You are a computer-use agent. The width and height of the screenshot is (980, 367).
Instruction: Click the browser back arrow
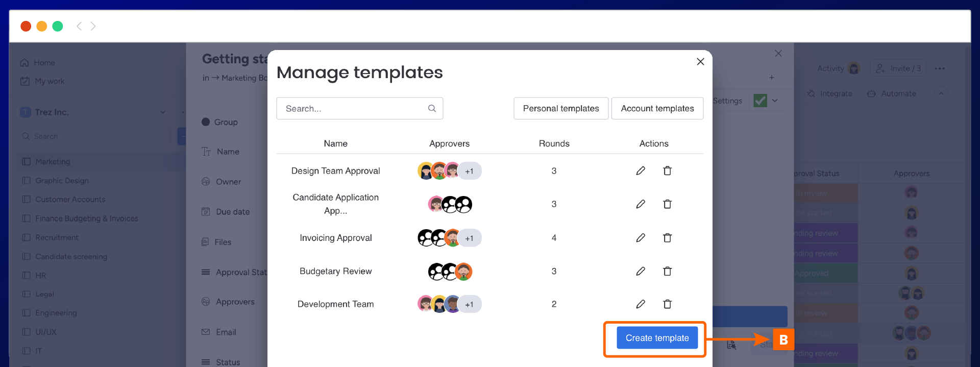pyautogui.click(x=79, y=26)
